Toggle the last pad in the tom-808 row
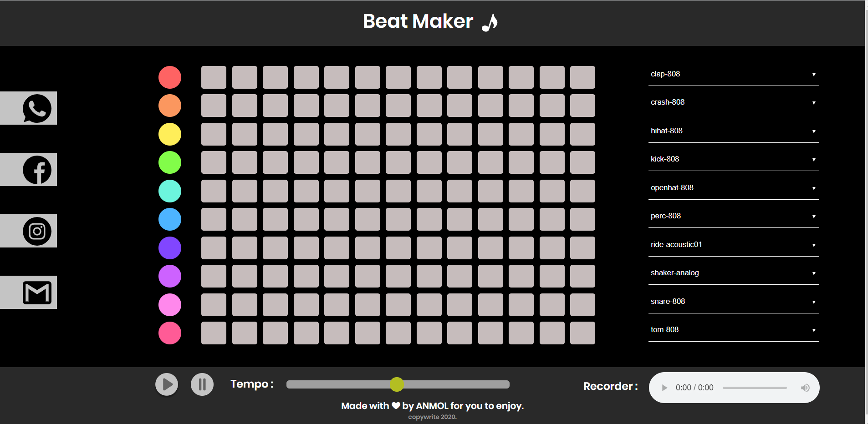Image resolution: width=868 pixels, height=424 pixels. coord(583,333)
